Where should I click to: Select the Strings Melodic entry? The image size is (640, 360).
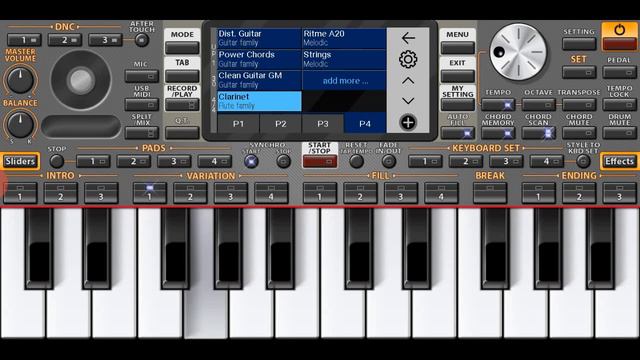pos(344,59)
